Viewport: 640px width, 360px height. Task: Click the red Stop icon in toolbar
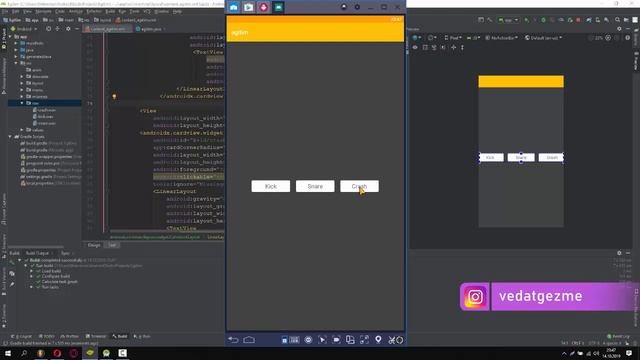[x=578, y=20]
